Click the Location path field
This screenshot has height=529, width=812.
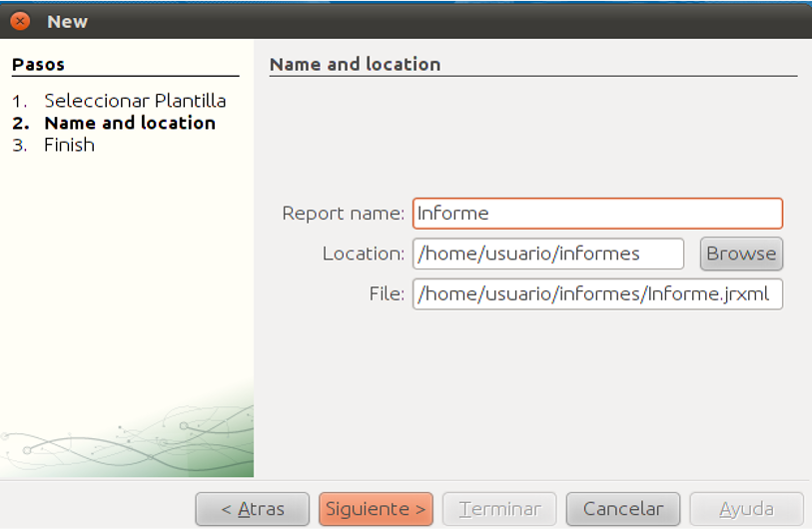[548, 254]
